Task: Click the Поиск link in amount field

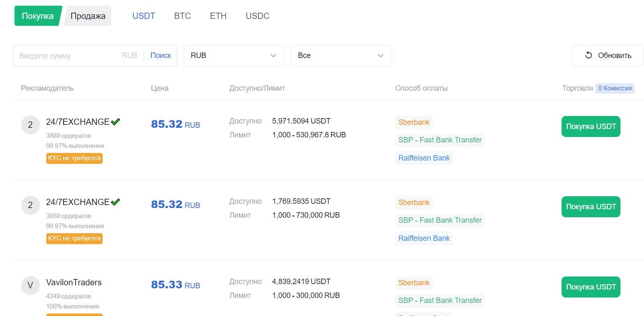Action: coord(161,55)
